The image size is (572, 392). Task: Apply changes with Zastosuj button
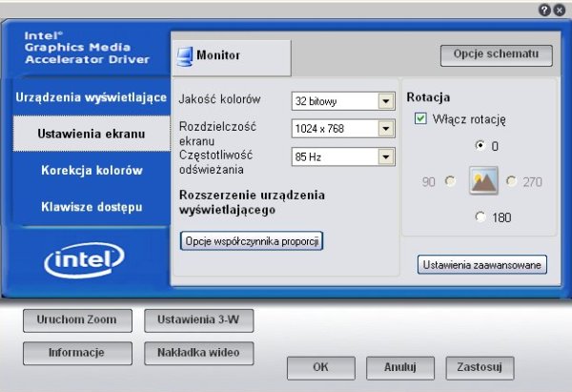click(x=480, y=368)
